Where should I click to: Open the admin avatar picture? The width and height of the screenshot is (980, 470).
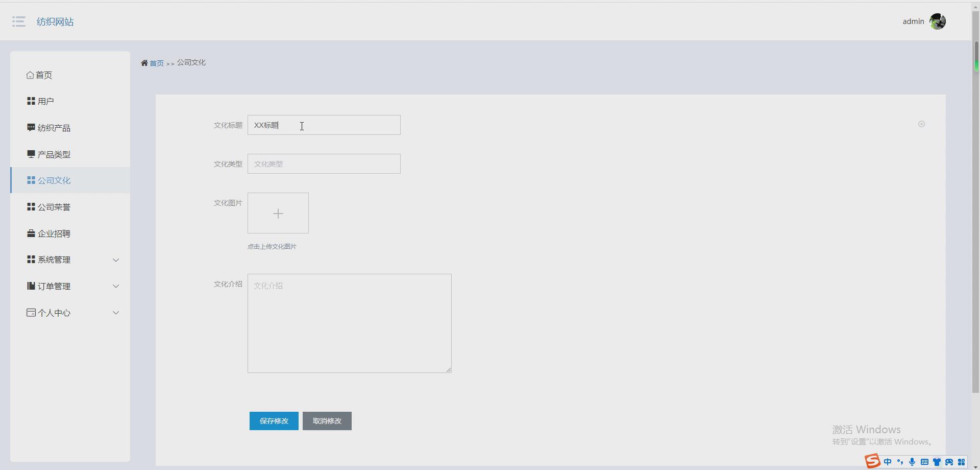(x=938, y=21)
